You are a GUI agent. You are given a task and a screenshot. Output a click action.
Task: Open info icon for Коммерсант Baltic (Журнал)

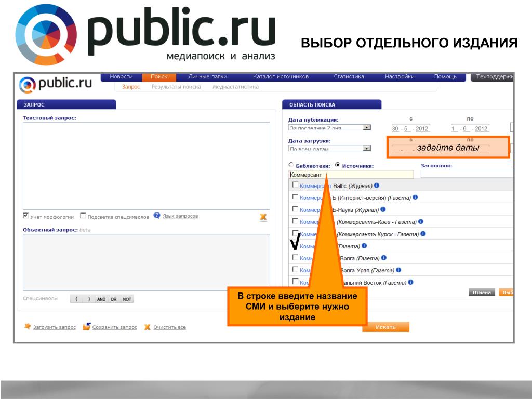(377, 185)
